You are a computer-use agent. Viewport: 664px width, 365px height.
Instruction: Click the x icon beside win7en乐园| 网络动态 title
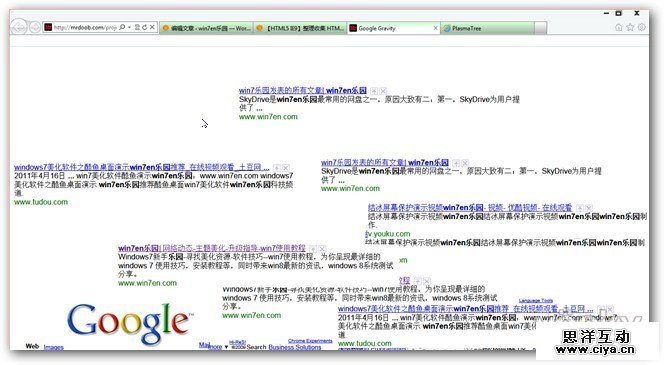tap(322, 249)
